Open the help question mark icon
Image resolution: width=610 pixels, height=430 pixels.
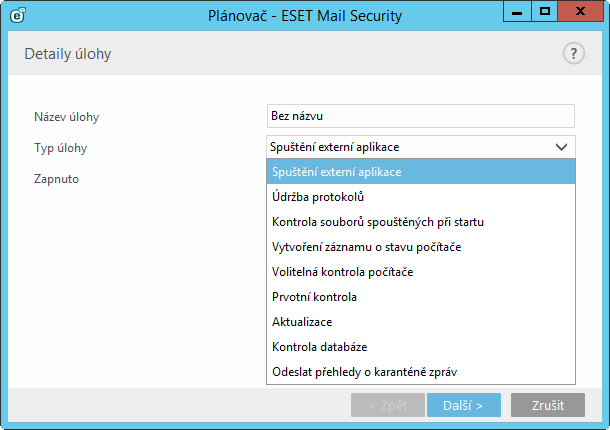click(x=573, y=53)
